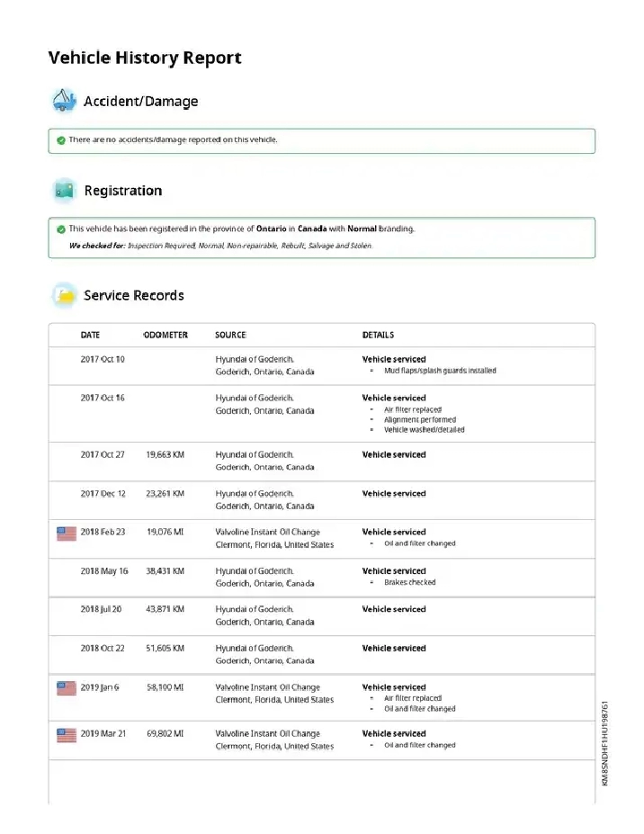Select the DETAILS column header
This screenshot has width=644, height=834.
(x=378, y=336)
